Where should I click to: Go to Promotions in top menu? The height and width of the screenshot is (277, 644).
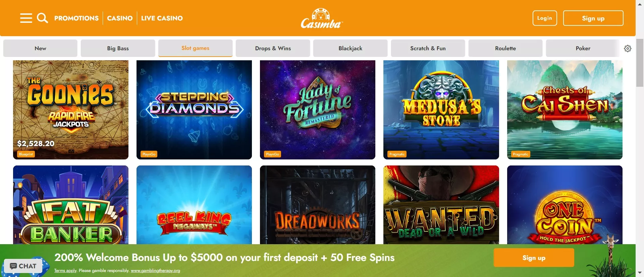pyautogui.click(x=76, y=18)
